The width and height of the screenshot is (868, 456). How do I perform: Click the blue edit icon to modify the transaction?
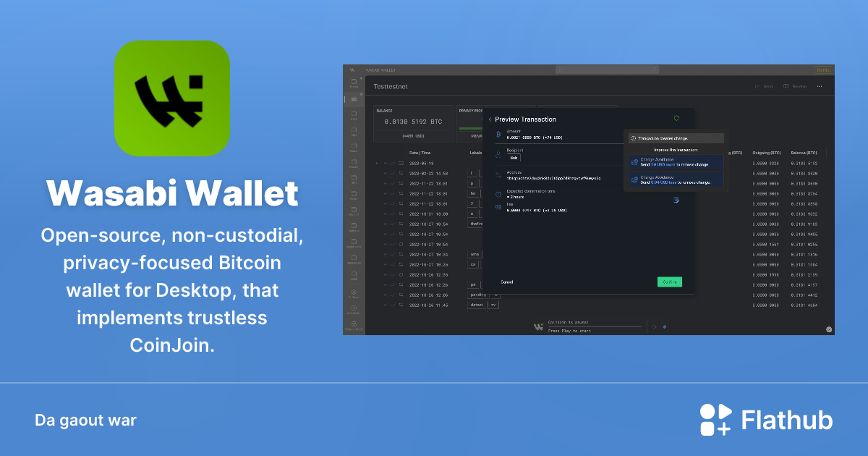[677, 200]
